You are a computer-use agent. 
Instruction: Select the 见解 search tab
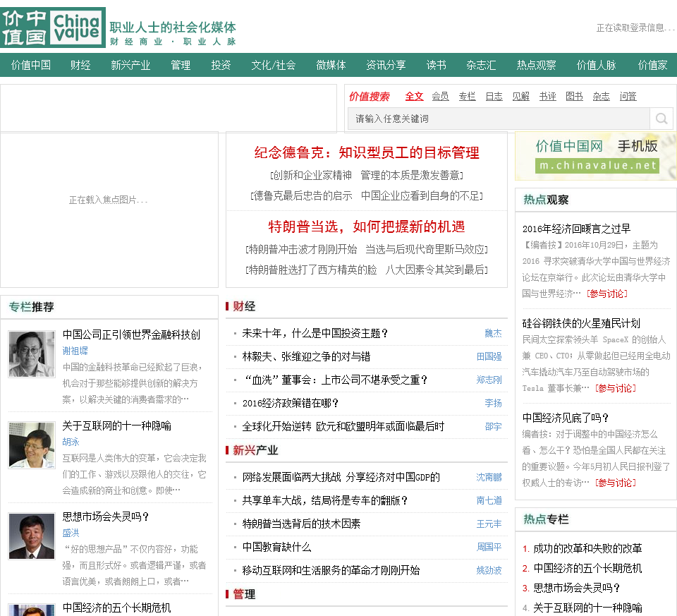tap(520, 97)
